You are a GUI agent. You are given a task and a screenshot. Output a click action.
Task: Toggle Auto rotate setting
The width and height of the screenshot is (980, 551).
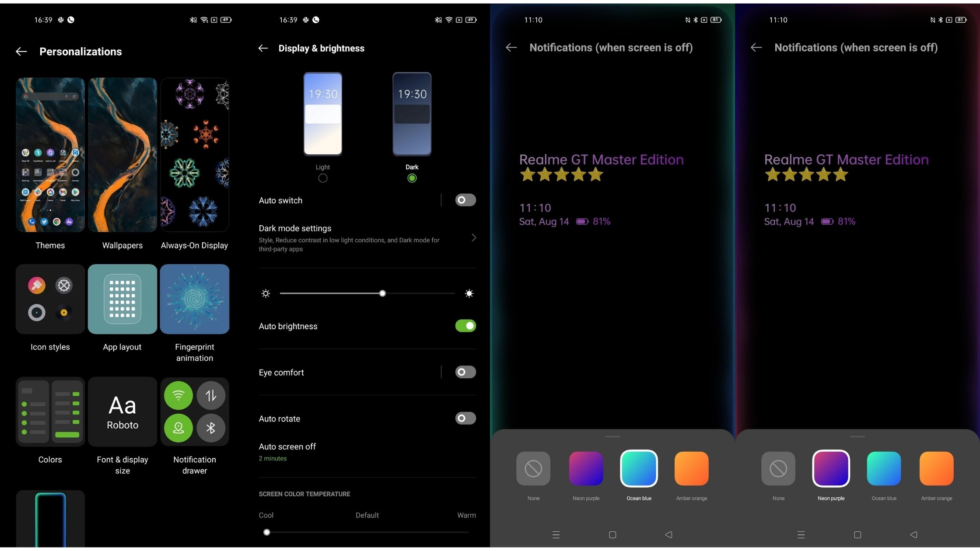click(x=466, y=418)
